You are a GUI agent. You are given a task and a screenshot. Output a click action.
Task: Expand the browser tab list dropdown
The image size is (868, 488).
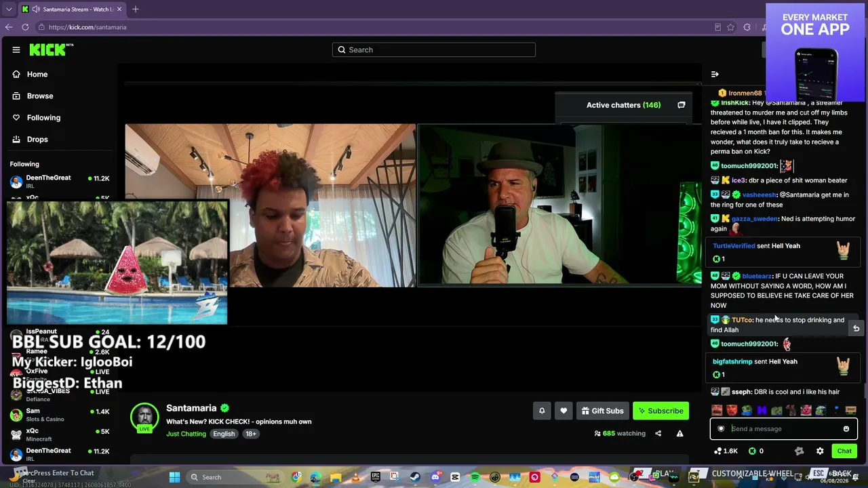click(x=9, y=9)
